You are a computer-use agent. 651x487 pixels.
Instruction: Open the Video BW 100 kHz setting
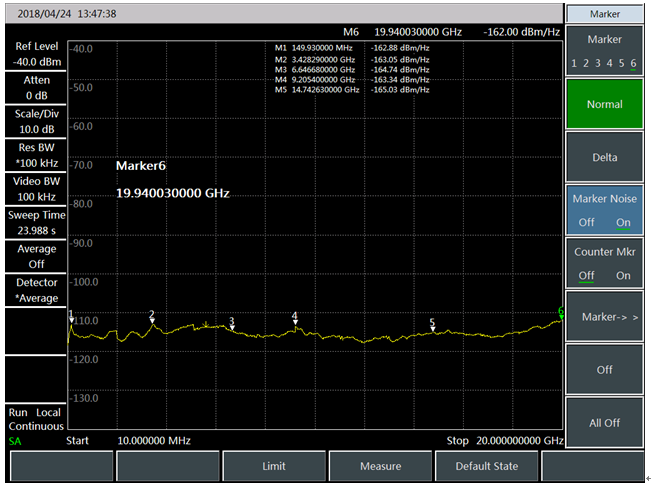tap(36, 189)
